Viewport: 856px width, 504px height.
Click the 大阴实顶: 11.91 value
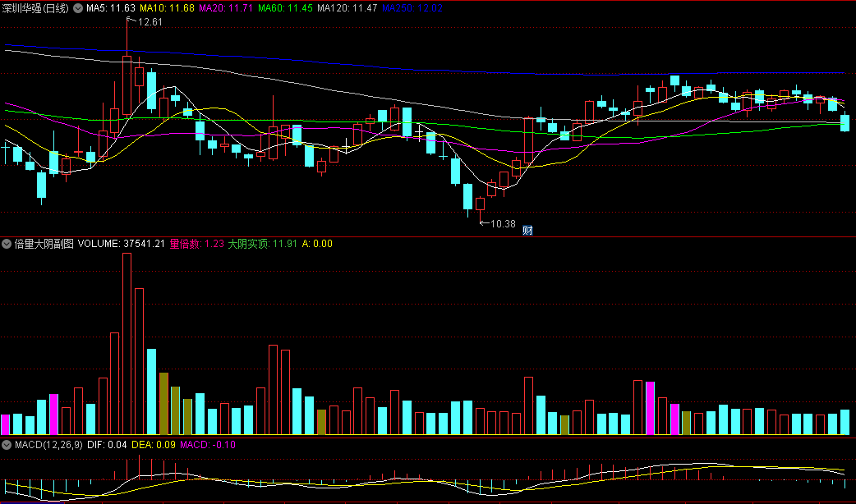coord(262,244)
